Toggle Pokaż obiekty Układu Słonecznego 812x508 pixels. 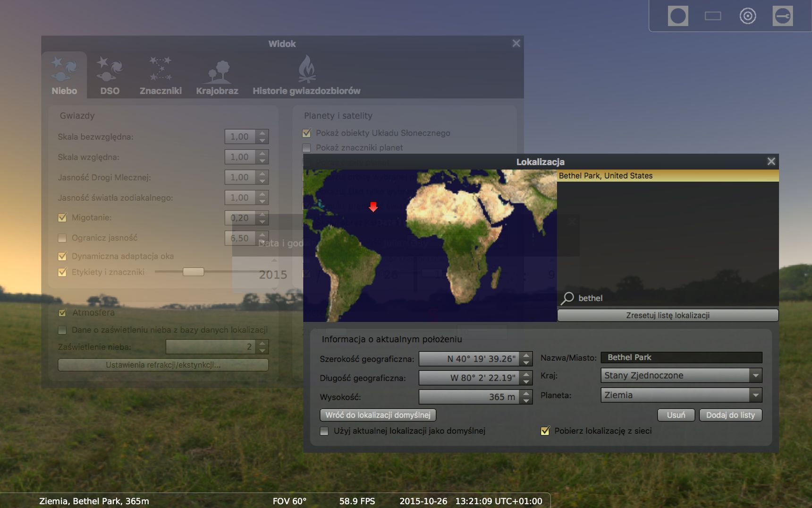click(306, 133)
